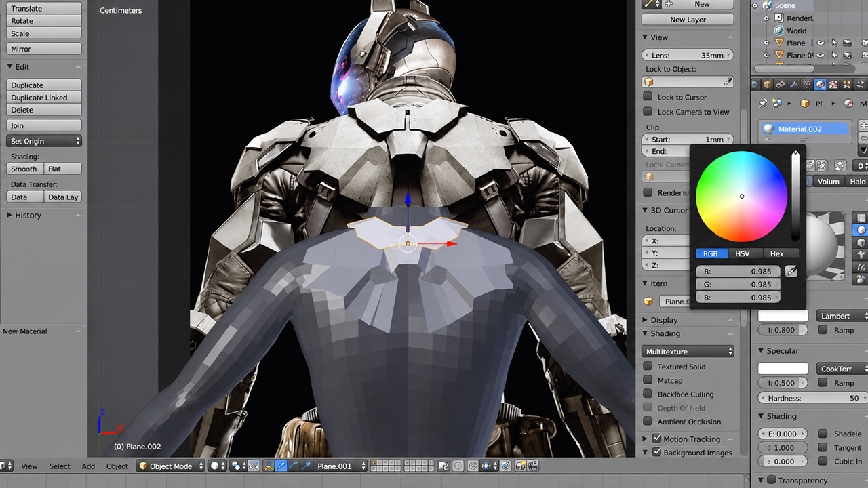Open the Multitexture shading dropdown
The height and width of the screenshot is (488, 868).
(x=688, y=352)
